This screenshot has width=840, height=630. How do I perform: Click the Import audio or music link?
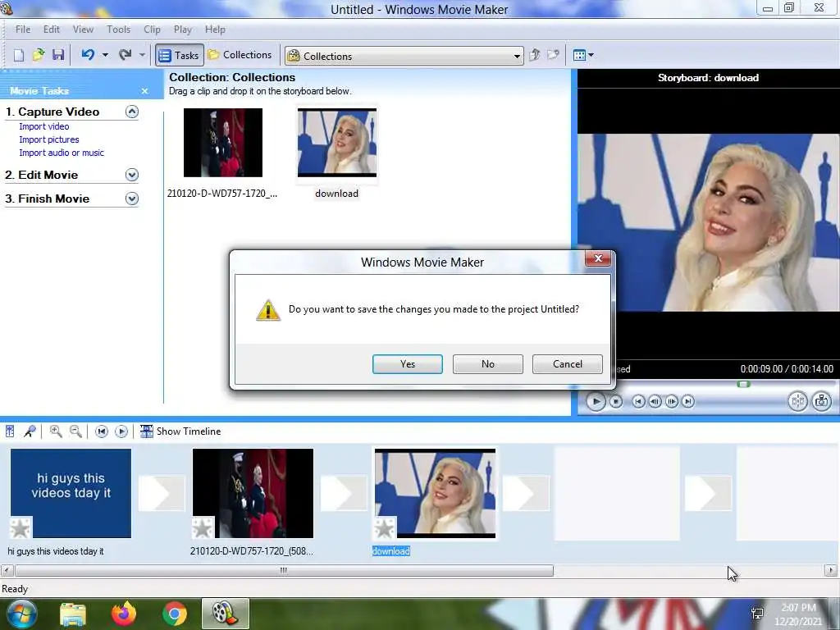pos(62,153)
